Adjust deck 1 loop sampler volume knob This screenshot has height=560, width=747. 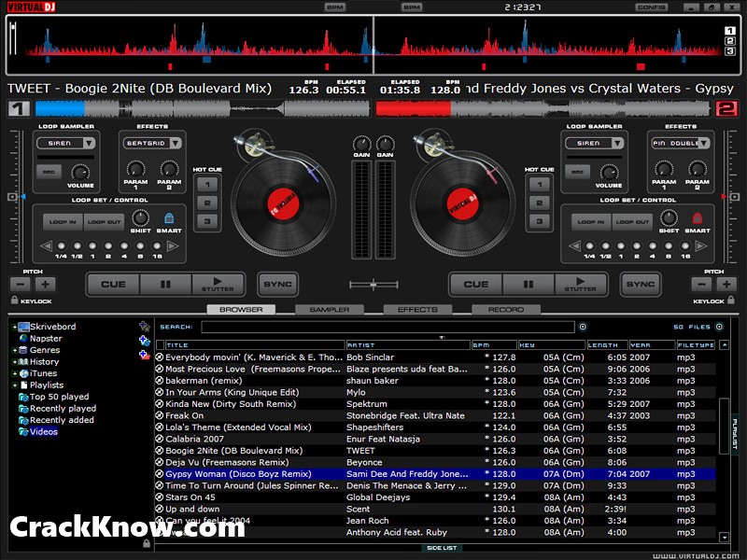click(x=80, y=172)
